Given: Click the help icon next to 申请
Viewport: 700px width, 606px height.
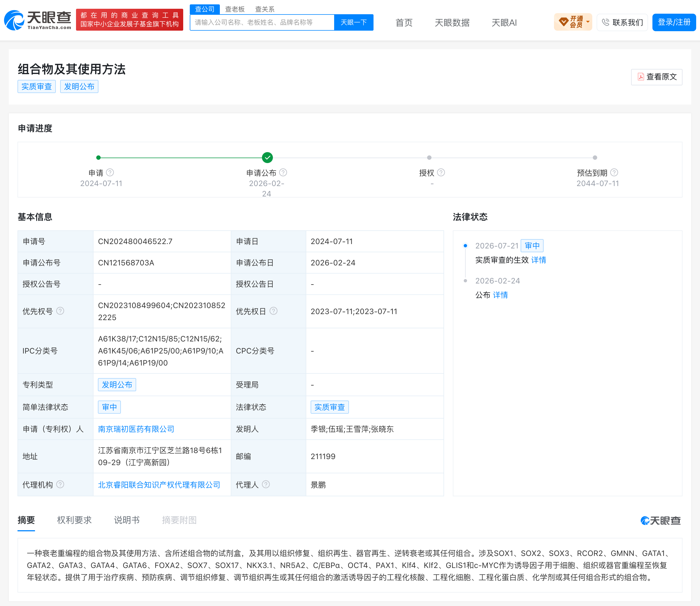Looking at the screenshot, I should (x=110, y=173).
